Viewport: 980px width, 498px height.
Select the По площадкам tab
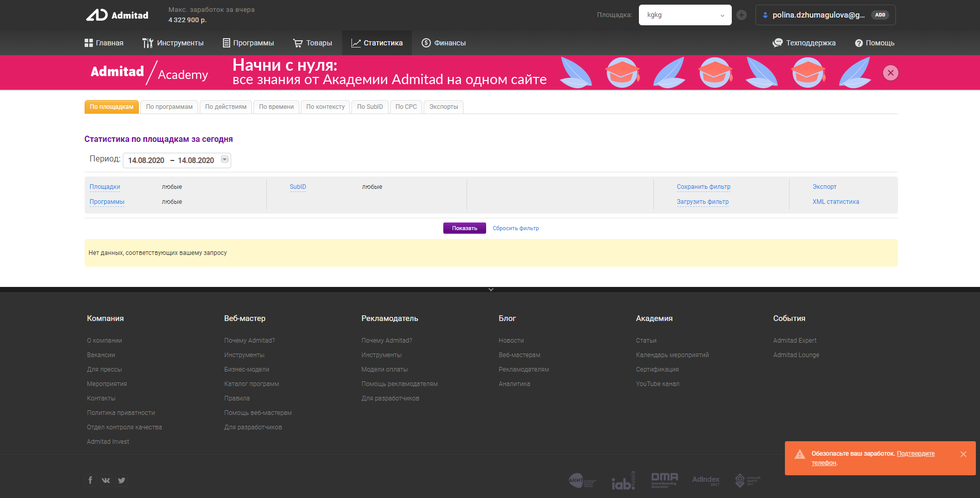click(x=111, y=107)
